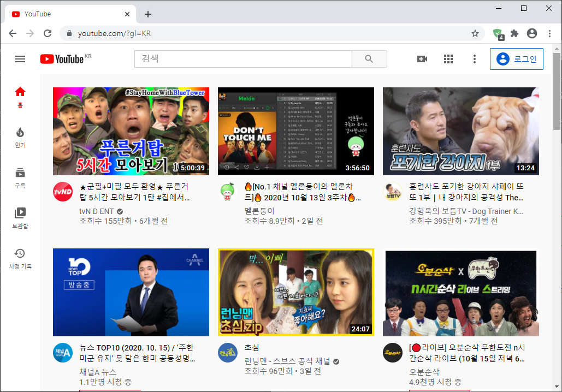The width and height of the screenshot is (562, 392).
Task: Select the YouTube browser tab
Action: [x=70, y=14]
